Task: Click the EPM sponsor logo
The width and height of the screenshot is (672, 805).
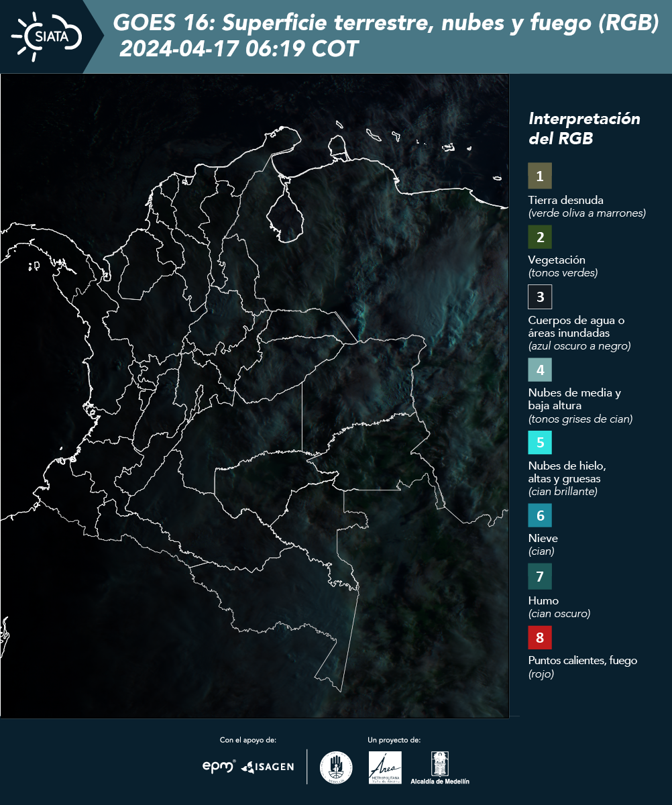Action: click(219, 766)
